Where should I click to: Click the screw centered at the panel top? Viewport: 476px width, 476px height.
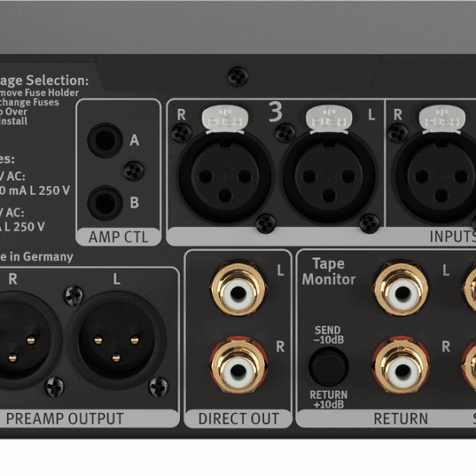coord(238,76)
